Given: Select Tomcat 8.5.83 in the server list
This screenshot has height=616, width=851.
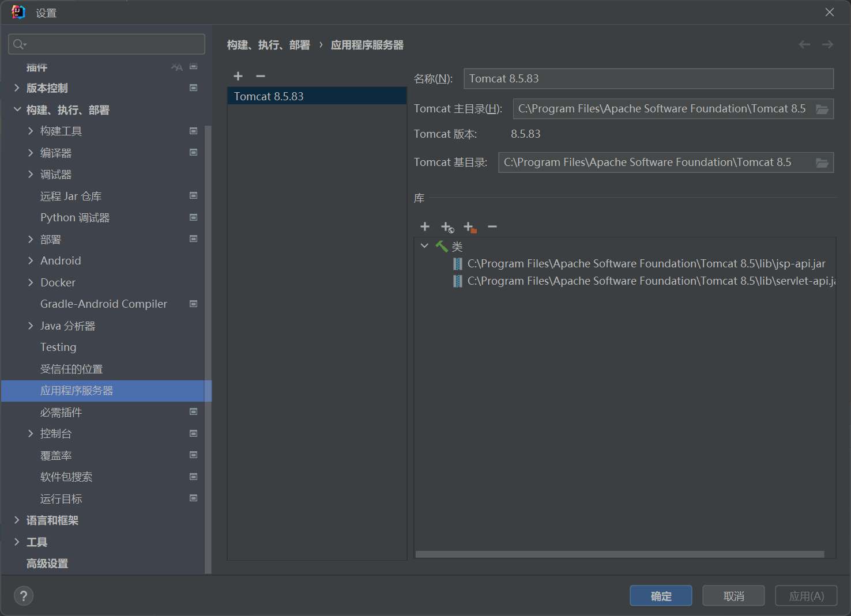Looking at the screenshot, I should (x=317, y=96).
